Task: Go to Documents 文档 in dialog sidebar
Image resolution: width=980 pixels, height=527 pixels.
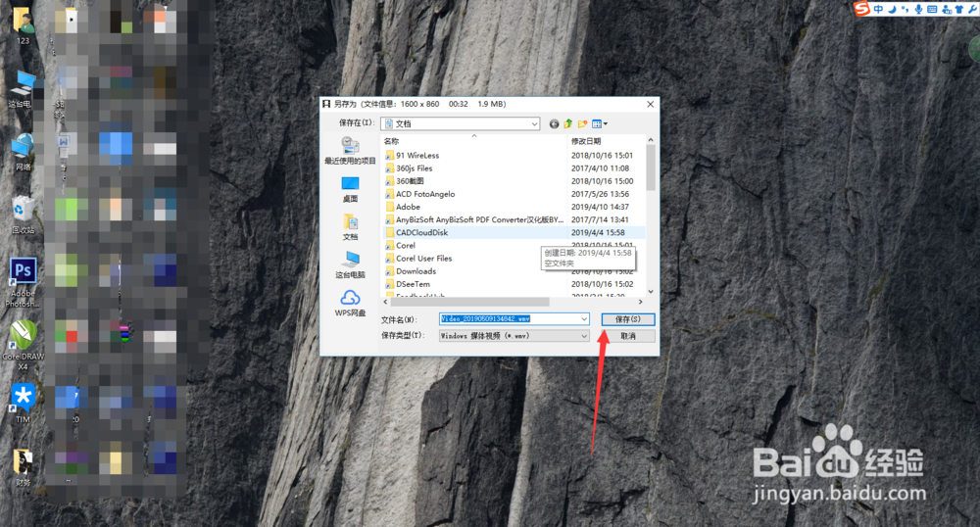Action: click(x=350, y=227)
